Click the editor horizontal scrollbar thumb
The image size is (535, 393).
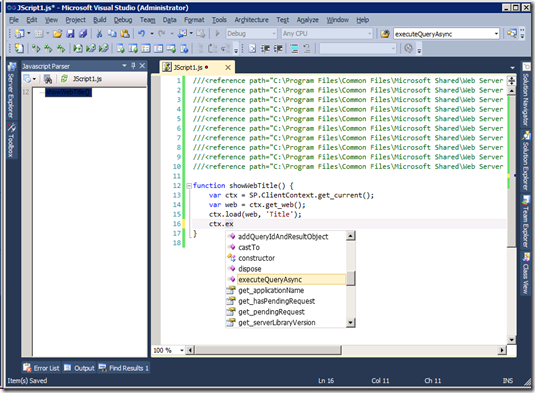pyautogui.click(x=268, y=350)
